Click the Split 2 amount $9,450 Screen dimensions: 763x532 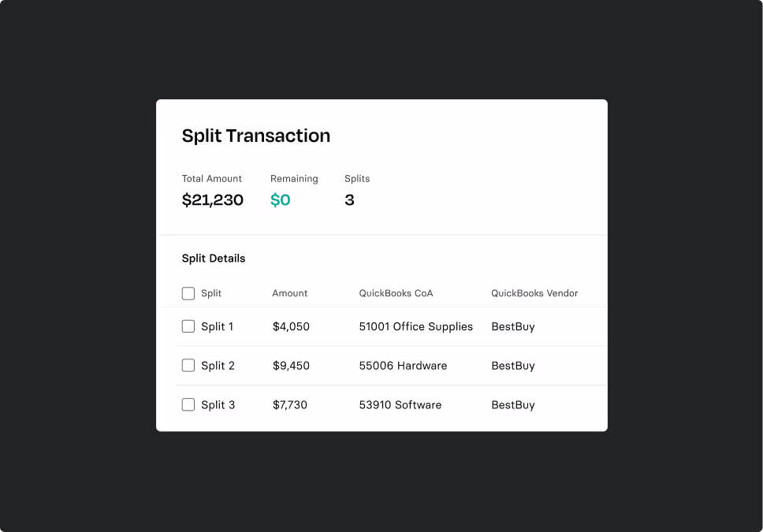tap(291, 366)
